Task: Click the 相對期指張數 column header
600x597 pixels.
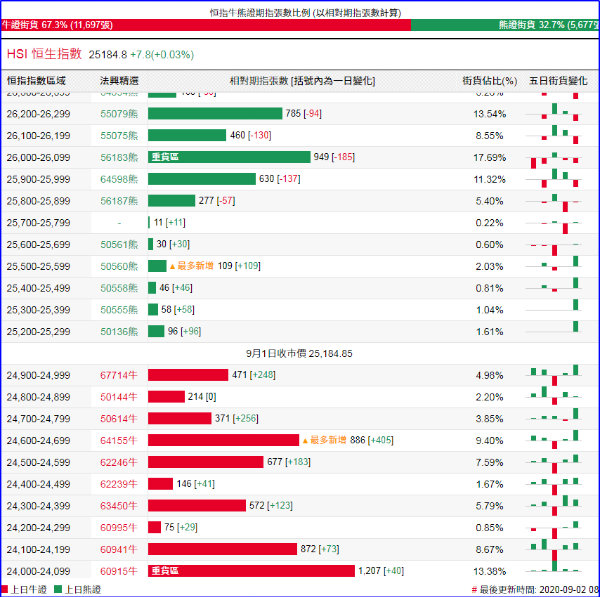Action: pyautogui.click(x=302, y=81)
